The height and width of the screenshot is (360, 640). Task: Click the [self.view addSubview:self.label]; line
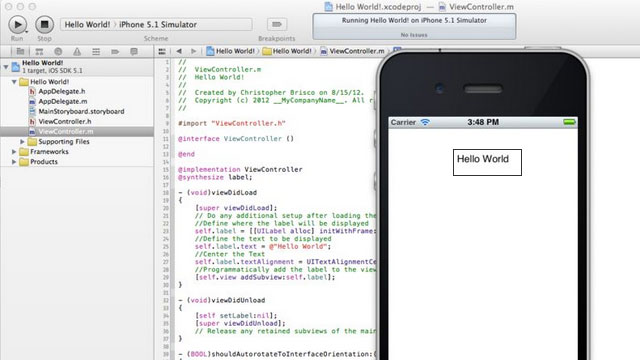pos(264,277)
